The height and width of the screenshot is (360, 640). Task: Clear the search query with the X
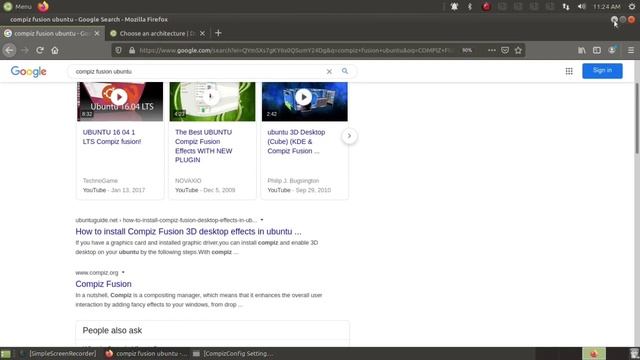tap(329, 71)
